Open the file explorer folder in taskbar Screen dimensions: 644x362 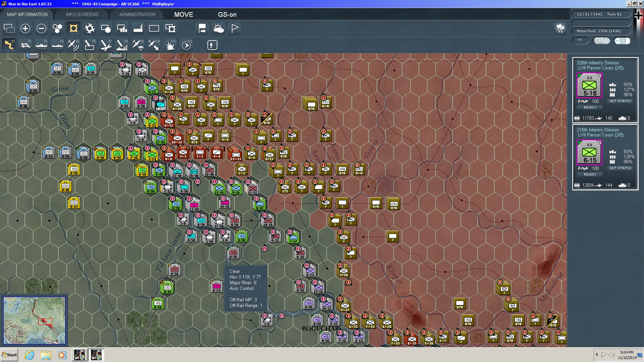[46, 355]
